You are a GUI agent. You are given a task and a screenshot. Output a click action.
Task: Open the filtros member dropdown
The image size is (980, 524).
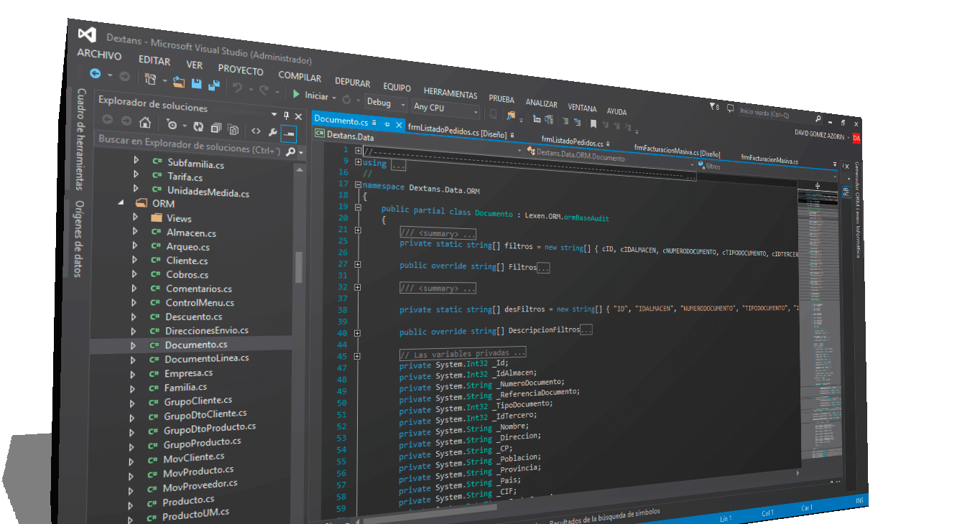tap(767, 169)
